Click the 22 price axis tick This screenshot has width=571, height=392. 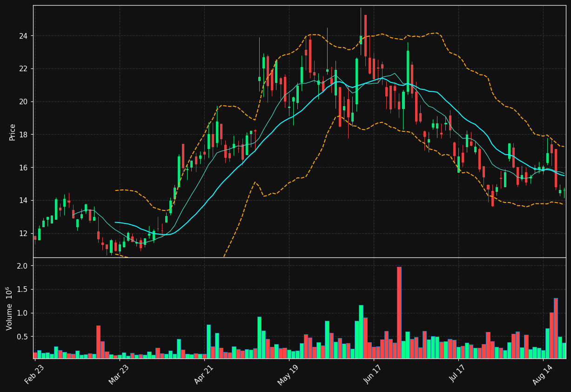coord(24,68)
